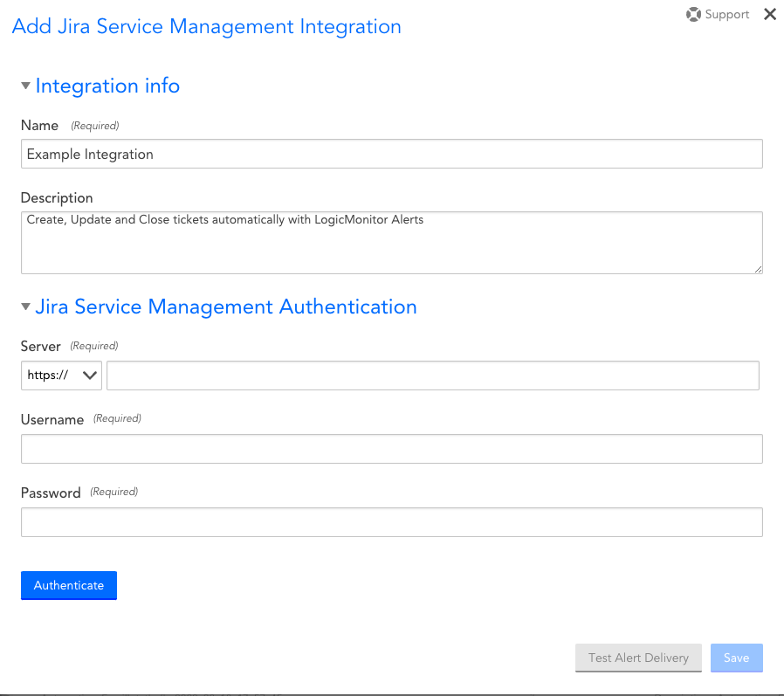Click the Integration info heading
784x696 pixels.
[x=107, y=86]
